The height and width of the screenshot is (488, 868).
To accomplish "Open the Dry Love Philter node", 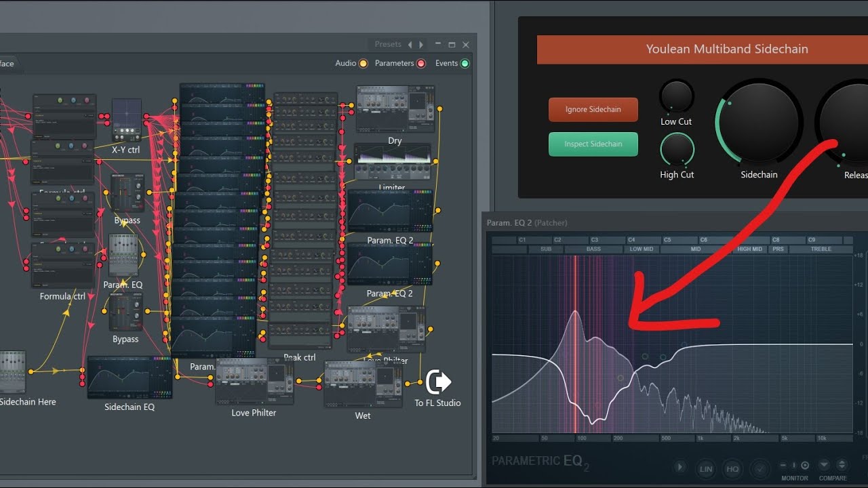I will (x=395, y=108).
